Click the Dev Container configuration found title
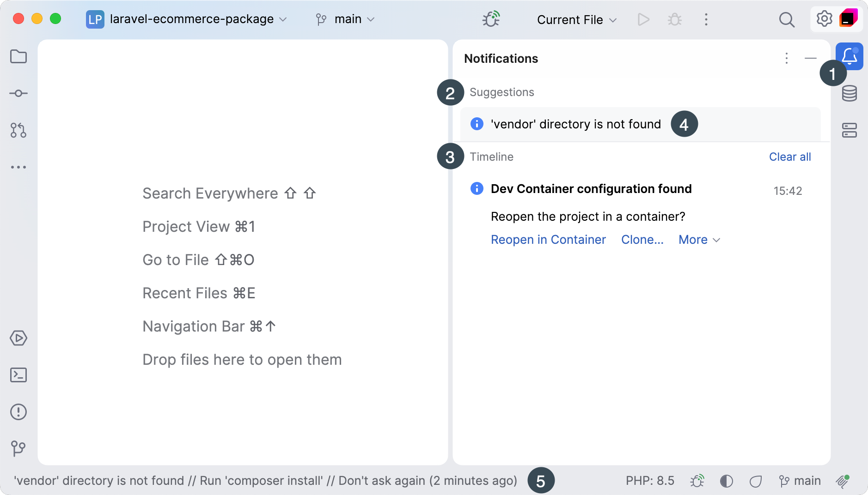This screenshot has width=868, height=495. pyautogui.click(x=591, y=189)
